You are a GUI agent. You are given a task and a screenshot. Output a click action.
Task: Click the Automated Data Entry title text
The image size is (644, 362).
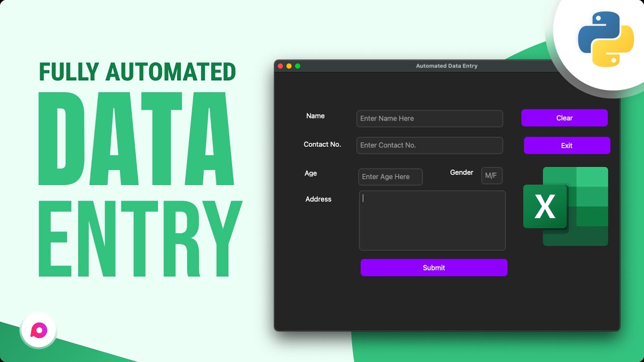tap(447, 66)
